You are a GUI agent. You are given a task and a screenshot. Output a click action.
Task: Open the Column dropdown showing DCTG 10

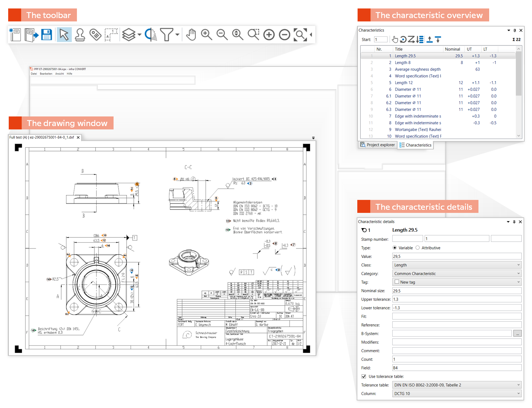coord(456,394)
